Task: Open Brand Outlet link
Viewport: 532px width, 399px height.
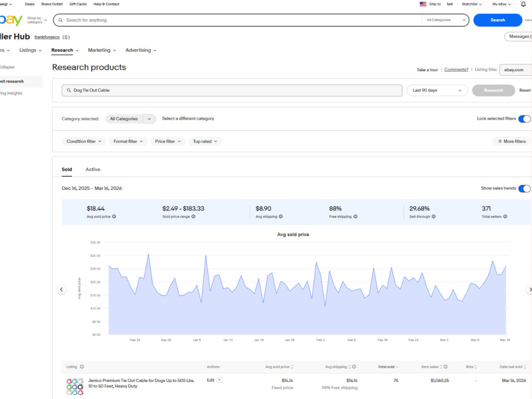Action: pos(52,4)
